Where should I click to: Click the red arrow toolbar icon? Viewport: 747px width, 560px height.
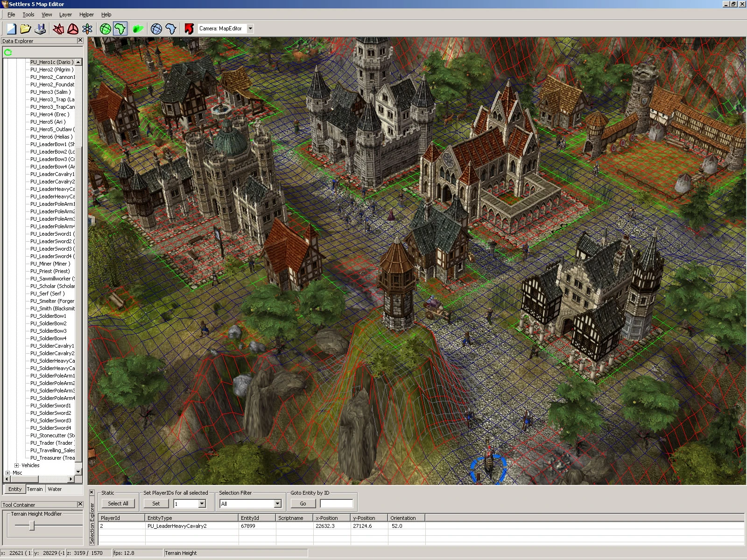tap(189, 29)
